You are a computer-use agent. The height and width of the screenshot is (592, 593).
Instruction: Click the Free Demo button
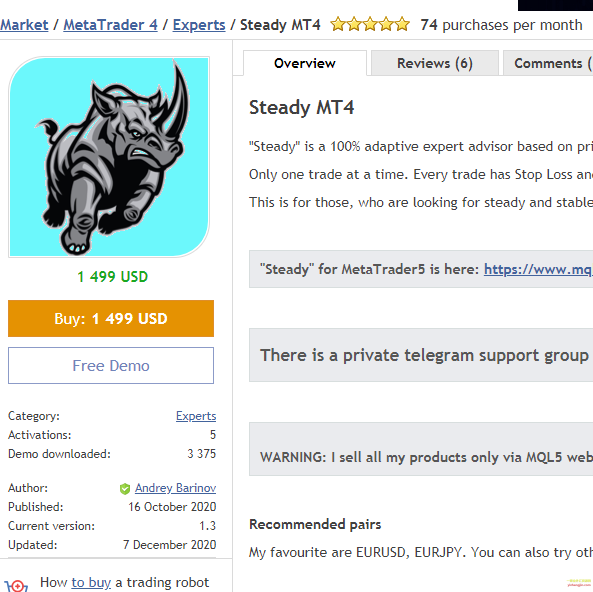pyautogui.click(x=111, y=365)
